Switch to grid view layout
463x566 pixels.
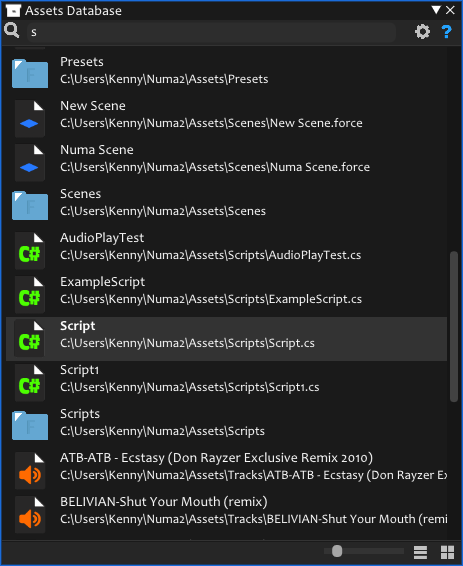point(447,552)
